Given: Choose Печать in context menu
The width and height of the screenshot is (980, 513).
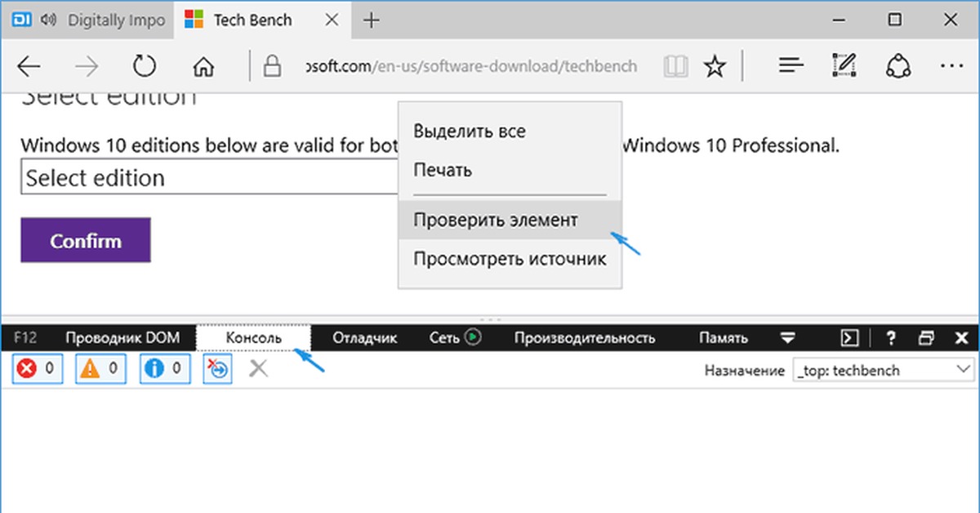Looking at the screenshot, I should [510, 171].
